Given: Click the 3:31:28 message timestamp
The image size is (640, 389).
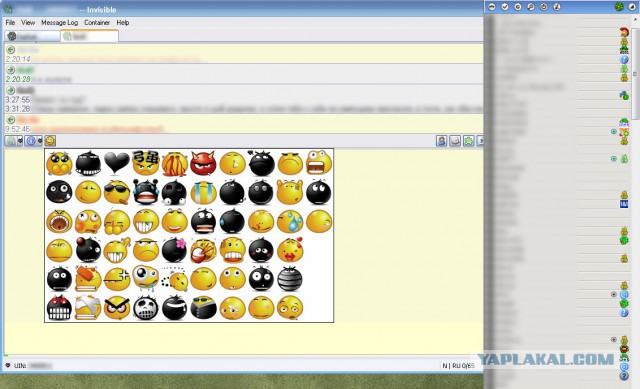Looking at the screenshot, I should click(18, 109).
